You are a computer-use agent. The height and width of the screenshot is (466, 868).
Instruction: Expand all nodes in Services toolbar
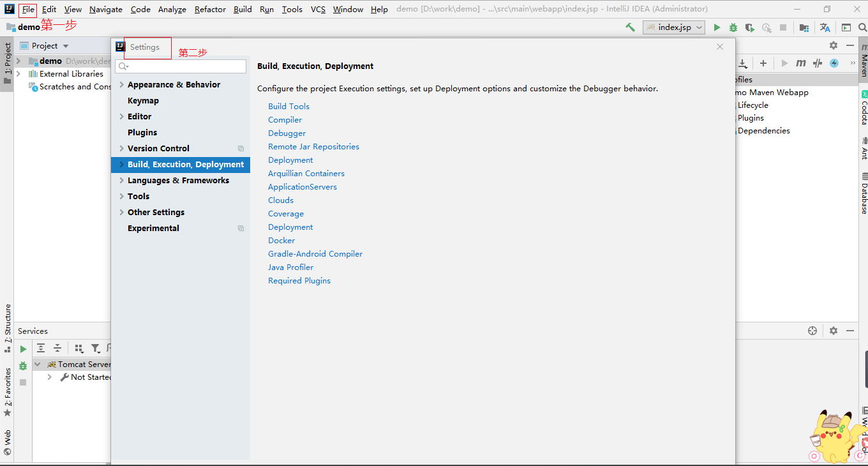tap(41, 348)
